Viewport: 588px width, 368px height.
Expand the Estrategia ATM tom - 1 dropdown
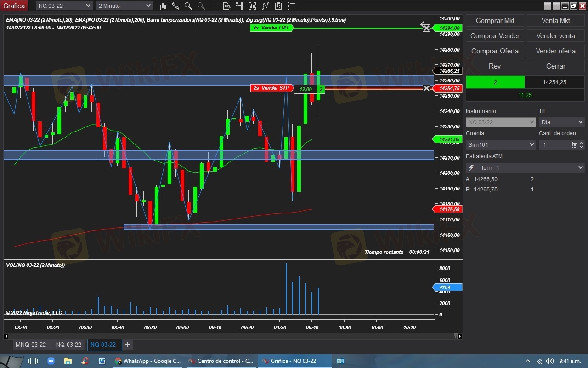pos(525,168)
